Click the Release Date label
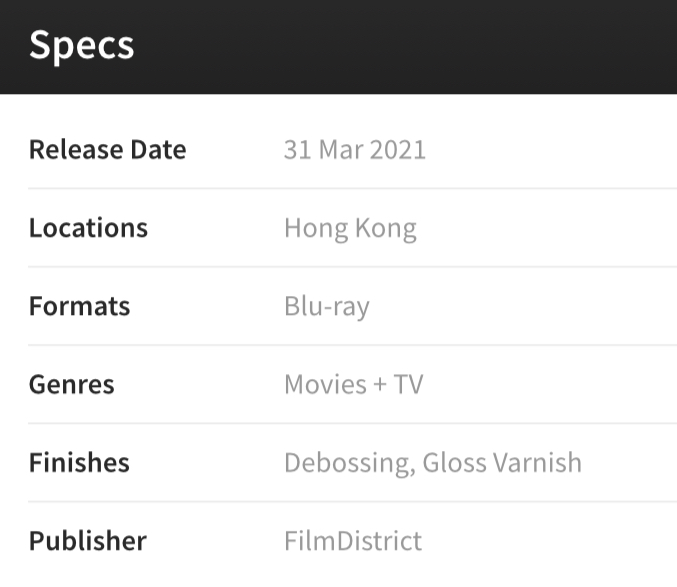This screenshot has width=677, height=587. [x=108, y=150]
